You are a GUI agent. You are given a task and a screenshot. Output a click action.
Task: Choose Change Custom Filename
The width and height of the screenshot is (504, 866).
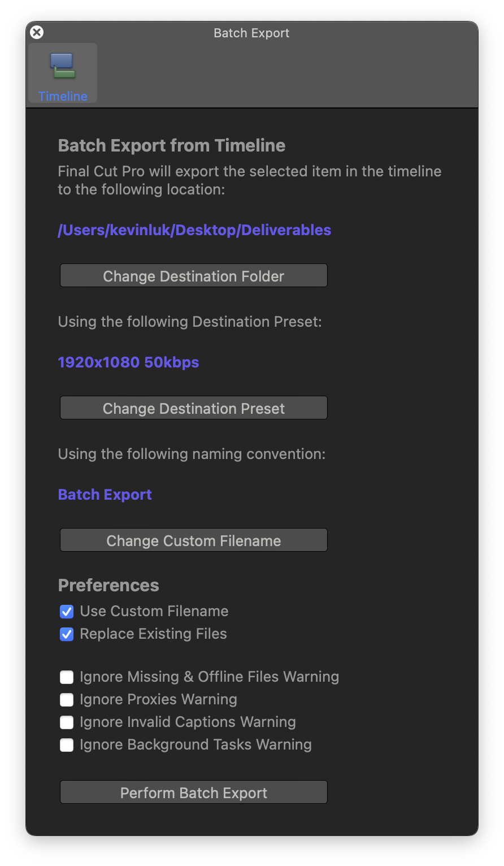coord(194,540)
